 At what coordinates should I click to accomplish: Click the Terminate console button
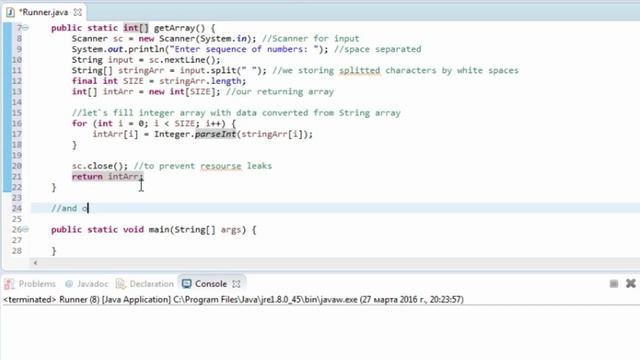[x=614, y=284]
